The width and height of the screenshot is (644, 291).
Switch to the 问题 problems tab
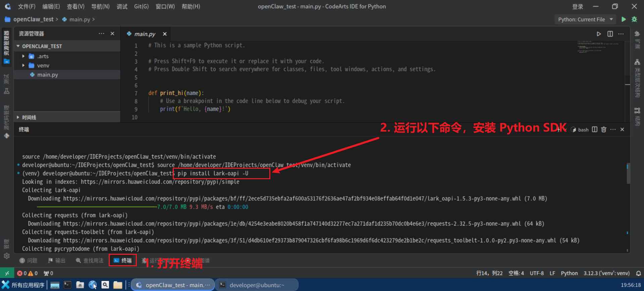(x=29, y=261)
